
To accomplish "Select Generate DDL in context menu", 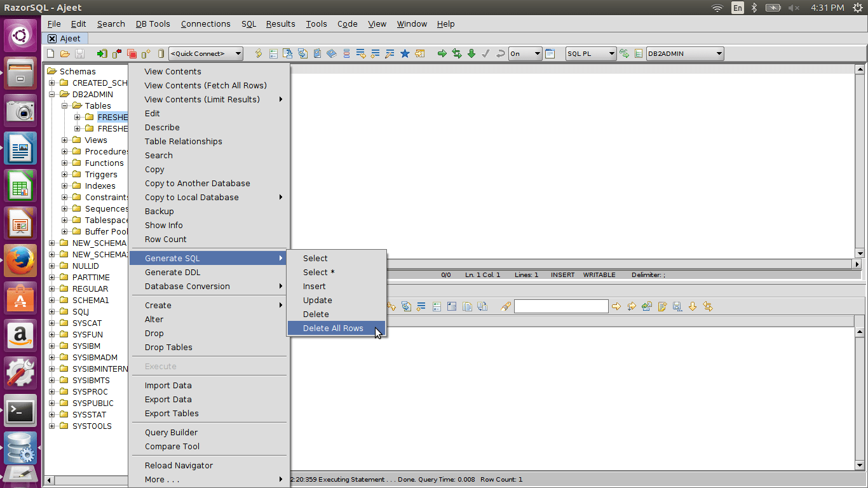I will click(209, 273).
